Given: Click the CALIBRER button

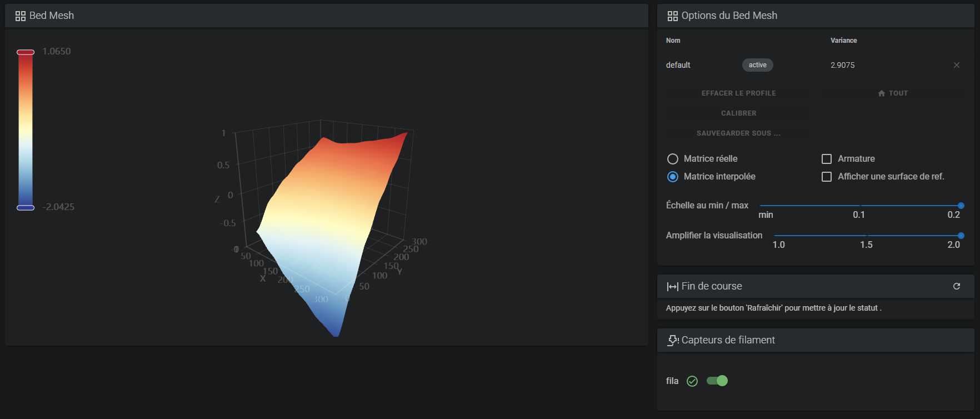Looking at the screenshot, I should pyautogui.click(x=738, y=113).
